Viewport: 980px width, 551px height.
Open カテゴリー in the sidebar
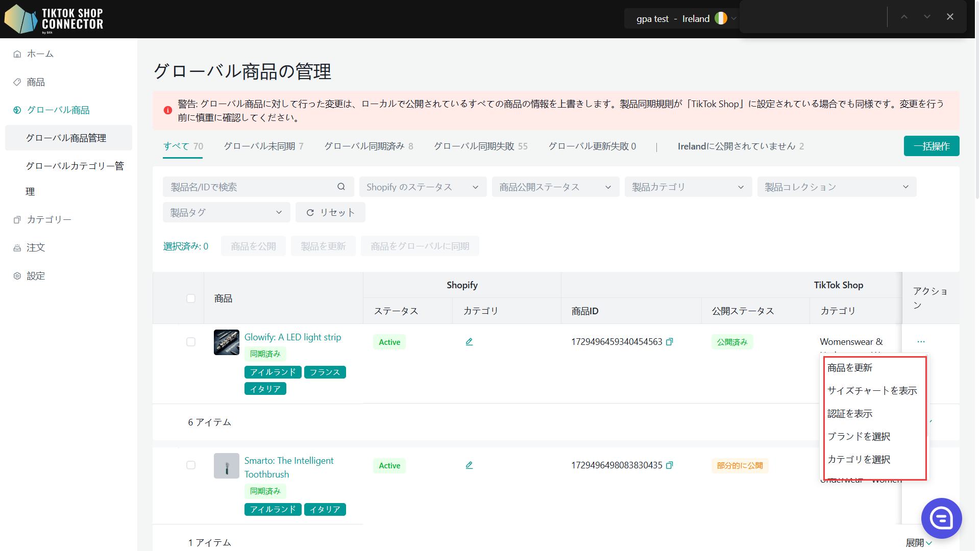(49, 219)
